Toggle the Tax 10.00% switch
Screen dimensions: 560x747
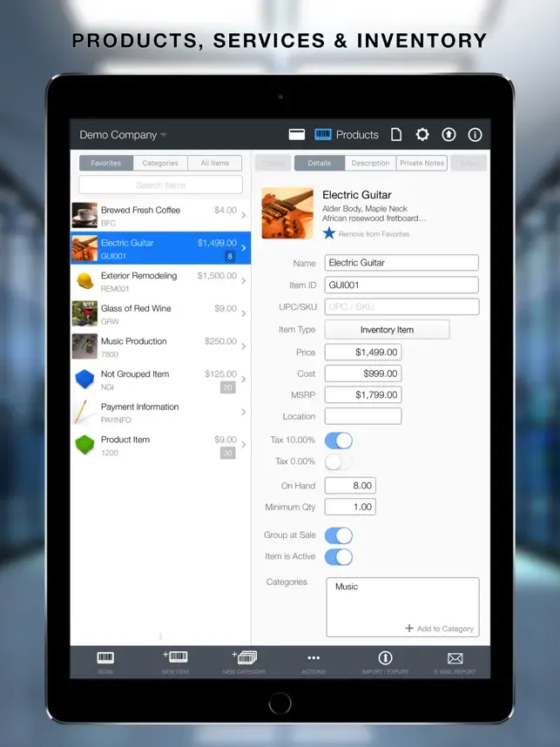[x=339, y=441]
